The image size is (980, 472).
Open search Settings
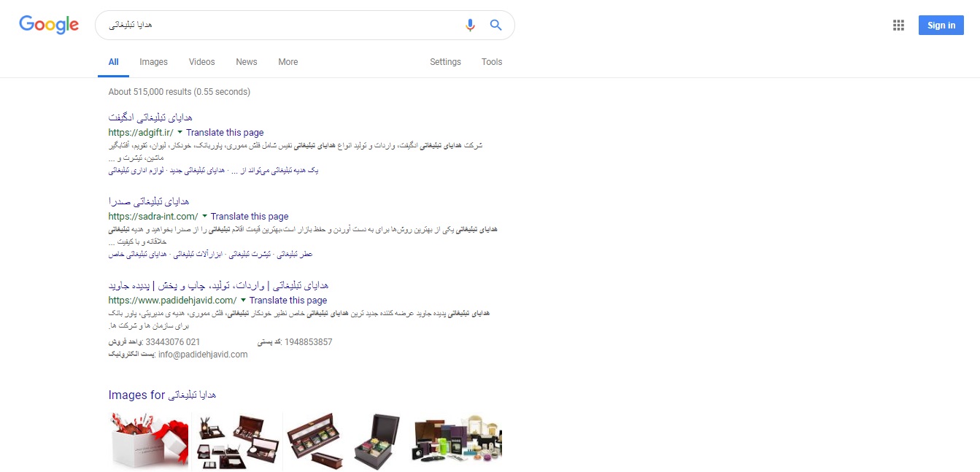[445, 62]
